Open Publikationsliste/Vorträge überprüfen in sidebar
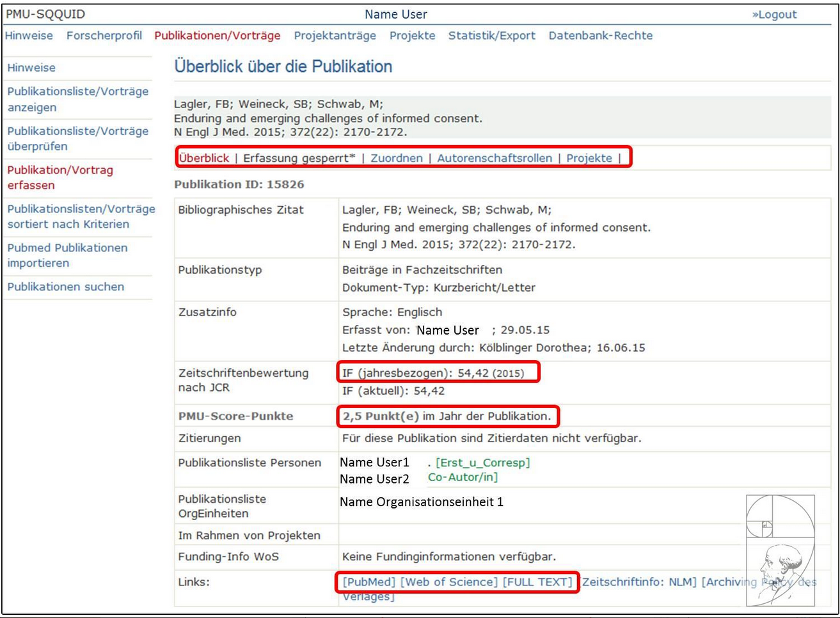The height and width of the screenshot is (618, 840). [78, 139]
